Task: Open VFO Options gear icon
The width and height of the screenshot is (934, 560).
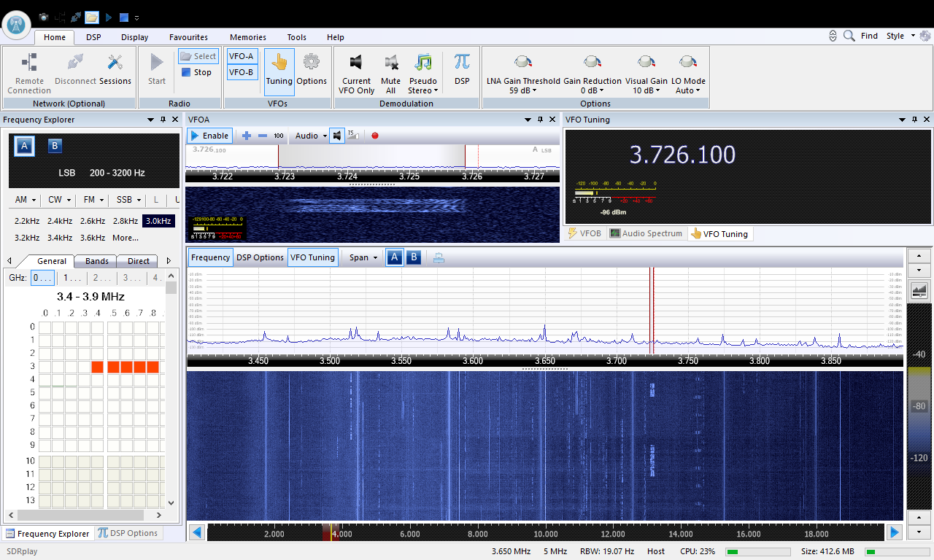Action: pos(312,70)
